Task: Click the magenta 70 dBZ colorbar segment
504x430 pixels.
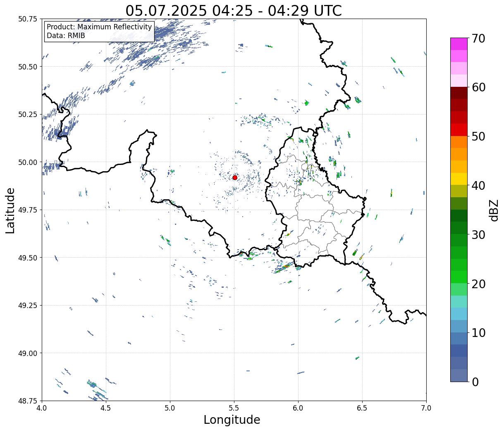Action: [459, 44]
